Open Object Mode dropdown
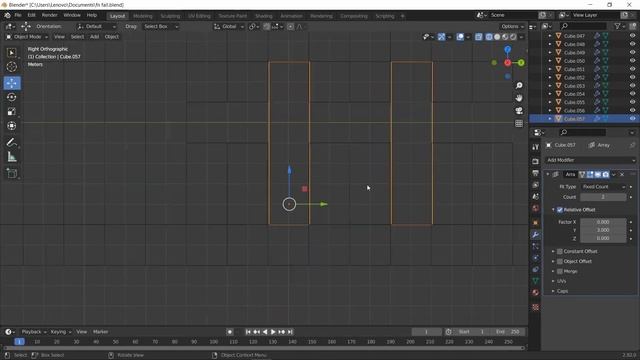640x360 pixels. tap(27, 37)
